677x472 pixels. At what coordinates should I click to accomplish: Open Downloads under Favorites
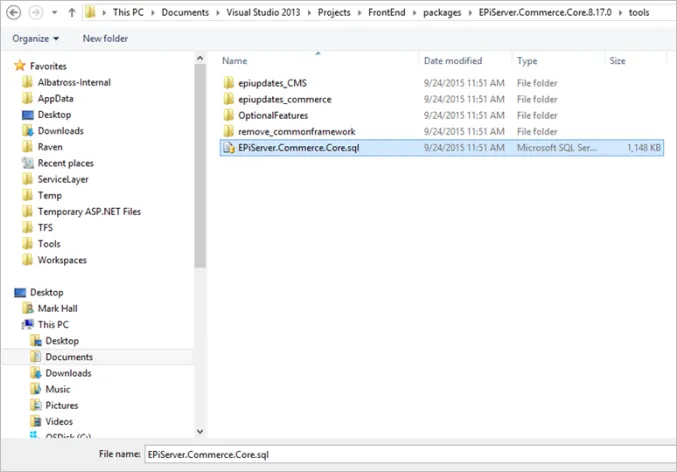(60, 130)
